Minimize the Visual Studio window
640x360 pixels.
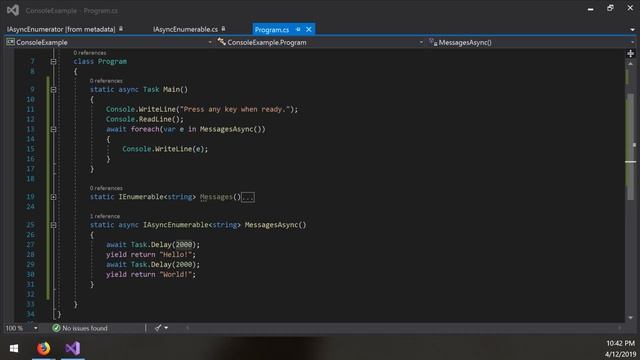click(x=591, y=9)
